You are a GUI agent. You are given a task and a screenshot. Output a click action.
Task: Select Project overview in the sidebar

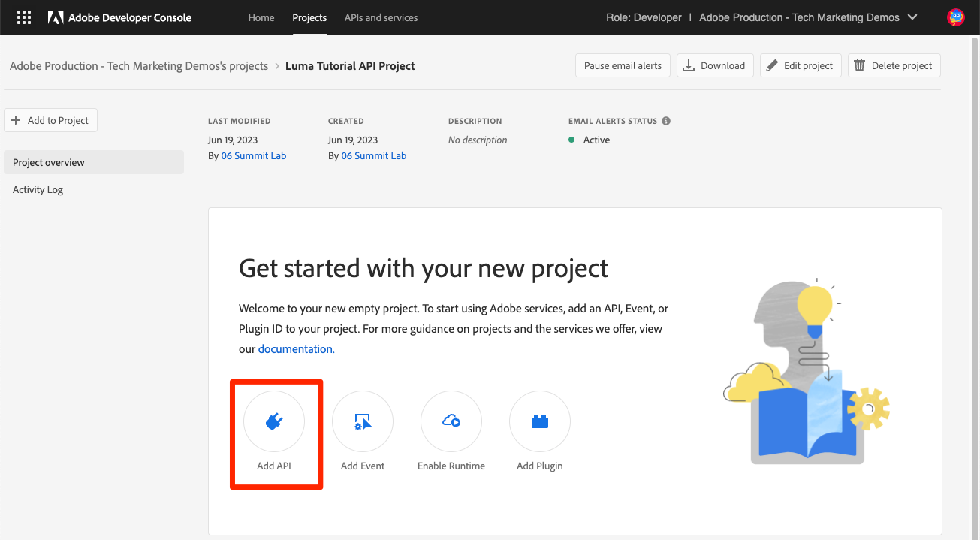[49, 163]
